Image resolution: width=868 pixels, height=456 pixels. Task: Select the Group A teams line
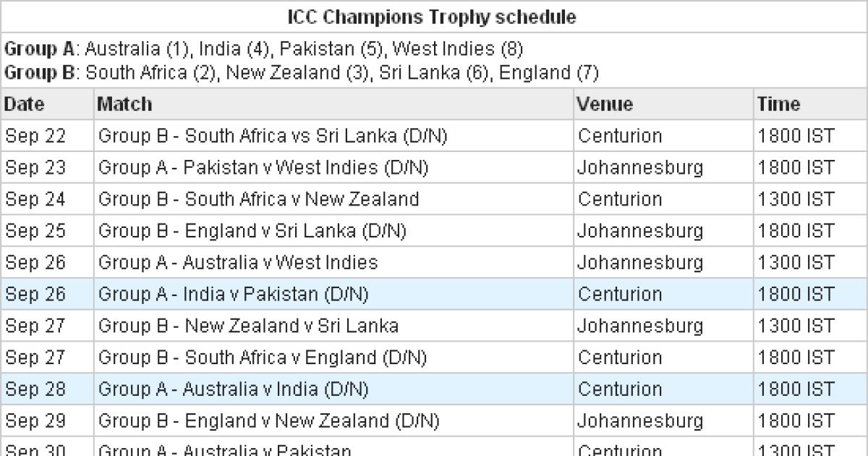[263, 50]
